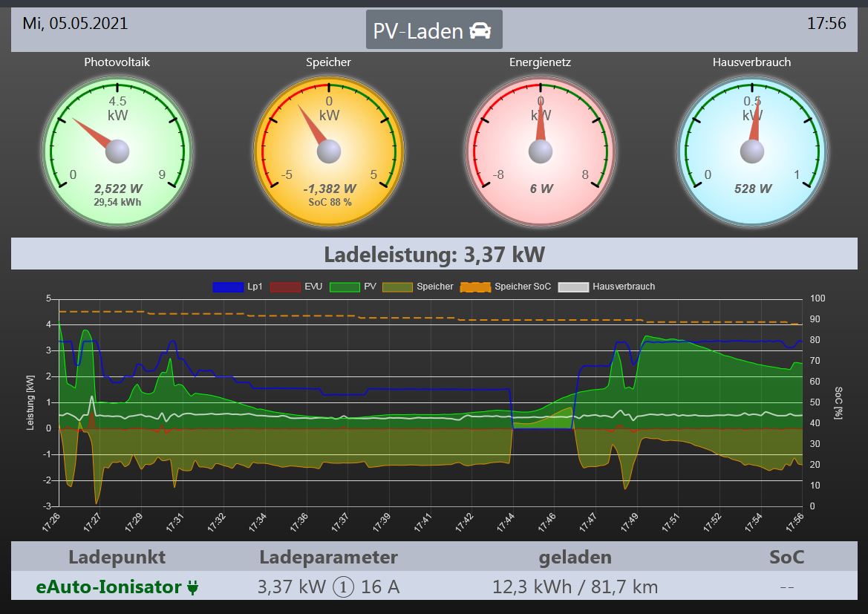
Task: Click the red Energienetz gauge
Action: coord(541,151)
